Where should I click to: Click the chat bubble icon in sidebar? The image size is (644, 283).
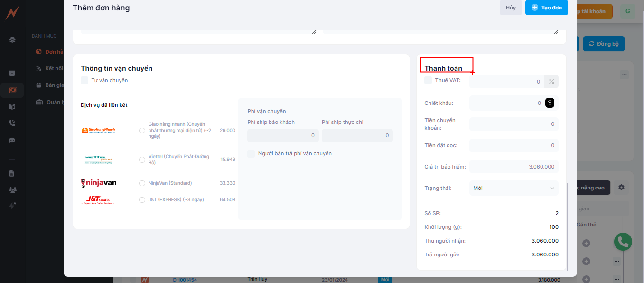tap(12, 140)
